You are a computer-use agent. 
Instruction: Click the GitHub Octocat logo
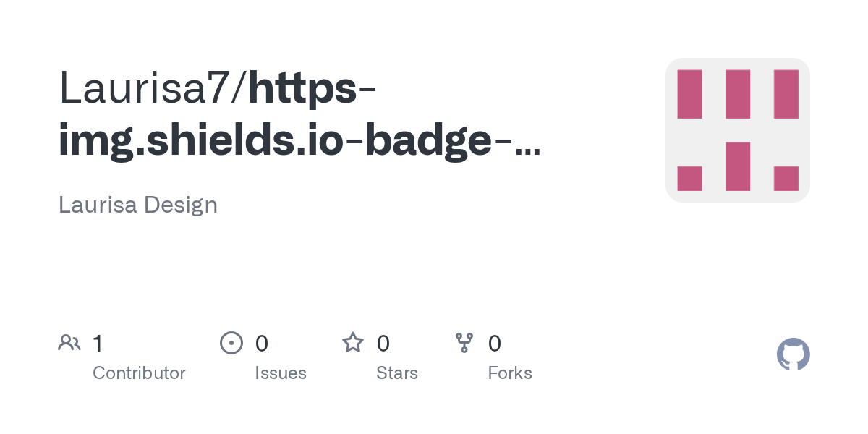793,354
